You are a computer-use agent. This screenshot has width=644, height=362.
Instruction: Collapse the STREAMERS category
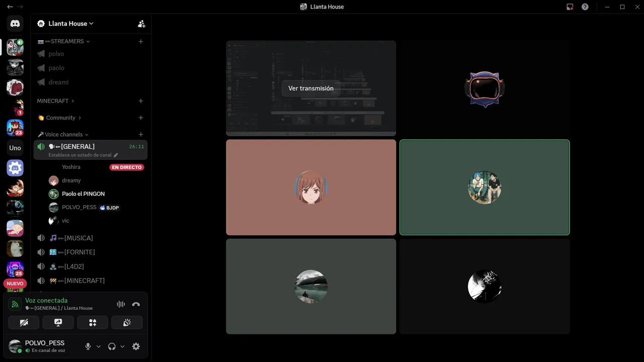[x=63, y=41]
